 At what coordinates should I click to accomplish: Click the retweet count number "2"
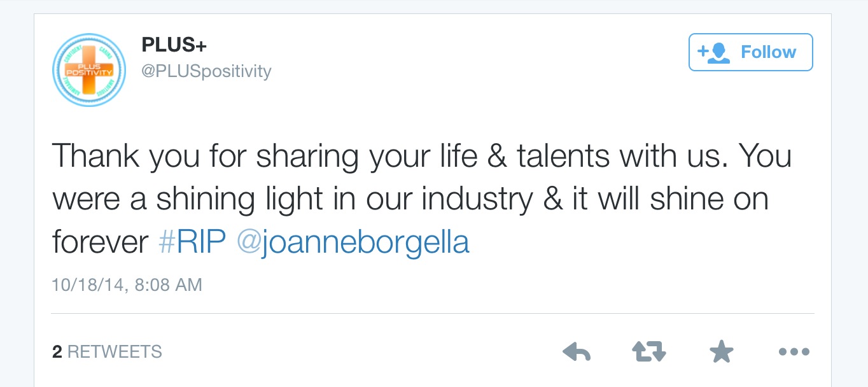click(57, 351)
